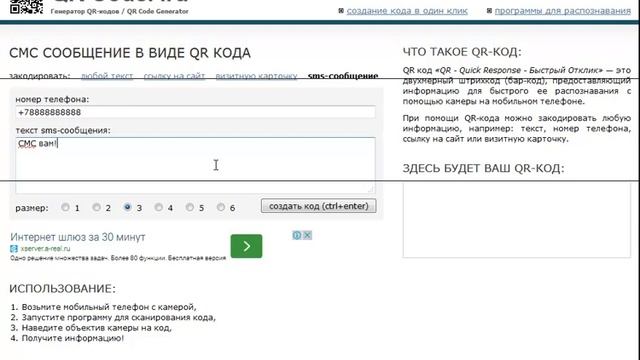Click the QR code logo icon
Screen dimensions: 640x360
coord(27,7)
